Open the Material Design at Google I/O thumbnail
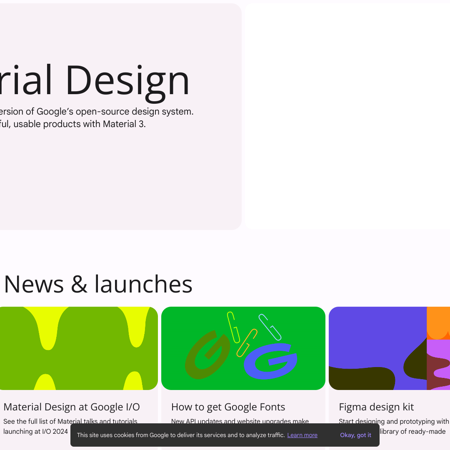The height and width of the screenshot is (450, 450). pyautogui.click(x=79, y=348)
